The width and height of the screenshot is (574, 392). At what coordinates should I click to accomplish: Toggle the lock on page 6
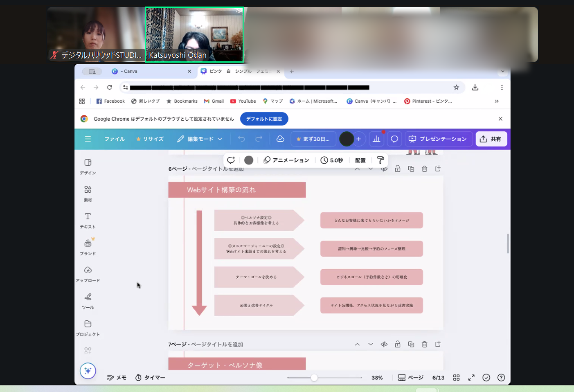coord(397,169)
